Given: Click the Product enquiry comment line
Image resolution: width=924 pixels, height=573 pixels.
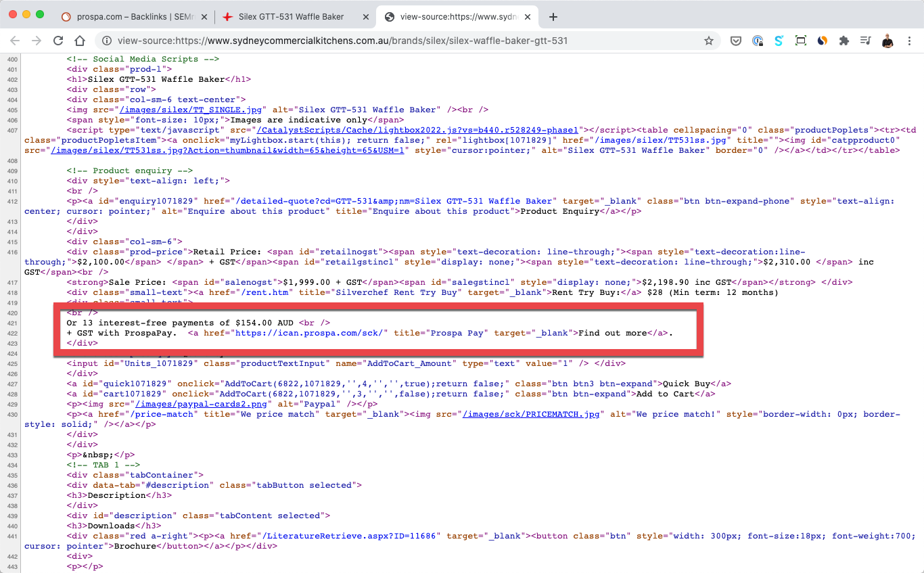Looking at the screenshot, I should [x=130, y=170].
